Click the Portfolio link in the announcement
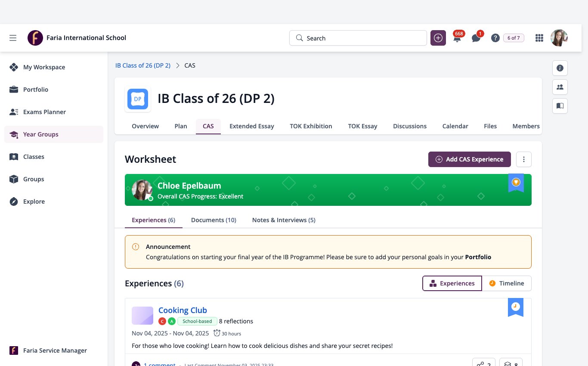This screenshot has width=588, height=366. coord(478,257)
